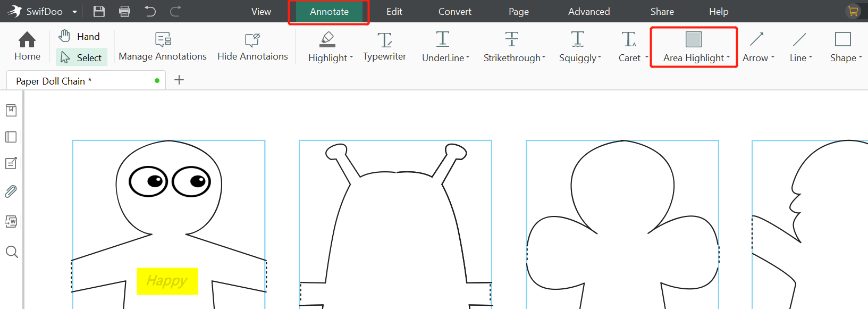
Task: Select the Line drawing tool icon
Action: click(799, 39)
